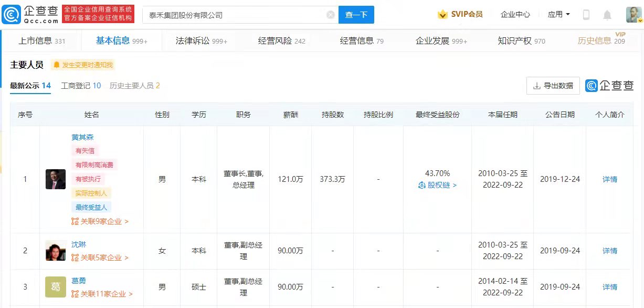The width and height of the screenshot is (644, 308).
Task: Click the 121.0万 salary cell
Action: click(290, 179)
